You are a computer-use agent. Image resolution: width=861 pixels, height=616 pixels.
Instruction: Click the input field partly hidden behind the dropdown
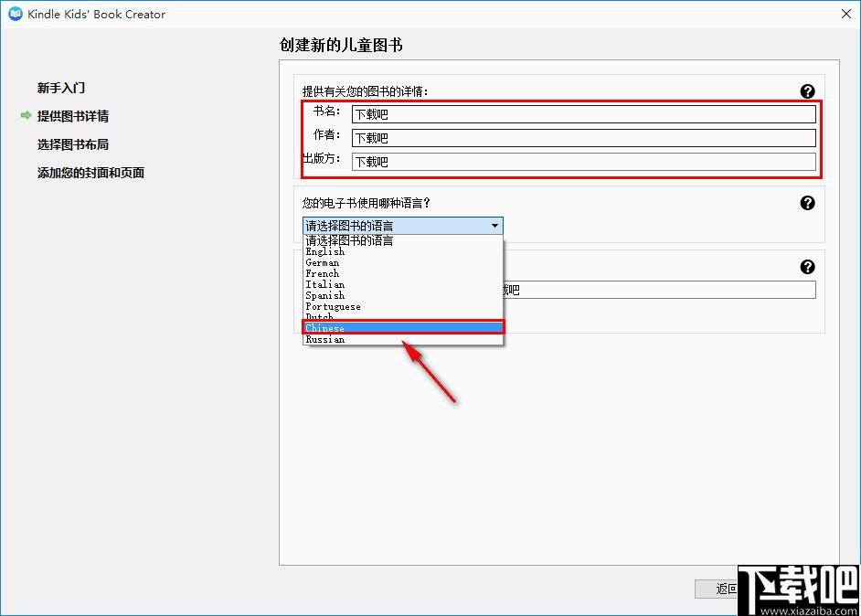(x=659, y=290)
